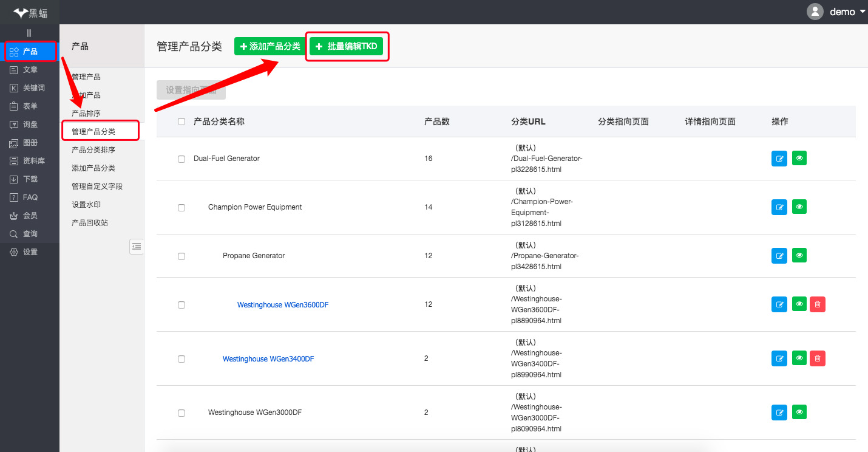Tick the Propane Generator row checkbox
The height and width of the screenshot is (452, 868).
click(x=181, y=256)
